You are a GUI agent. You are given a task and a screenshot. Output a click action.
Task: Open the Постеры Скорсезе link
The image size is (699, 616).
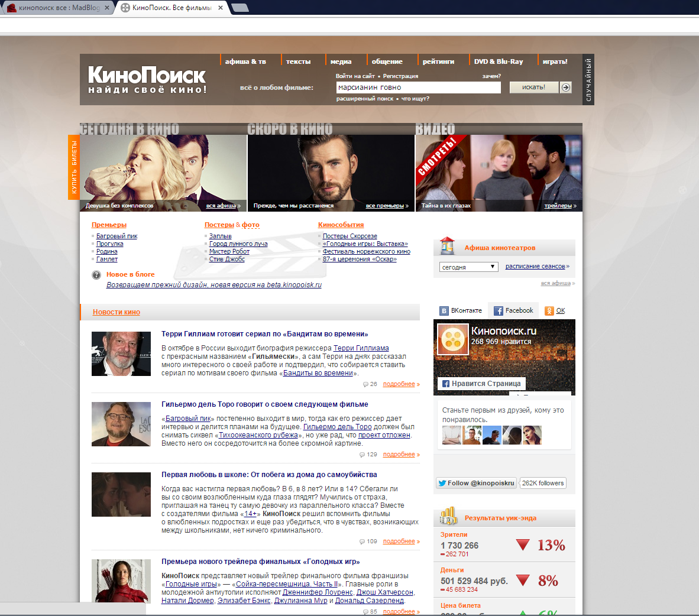click(350, 236)
